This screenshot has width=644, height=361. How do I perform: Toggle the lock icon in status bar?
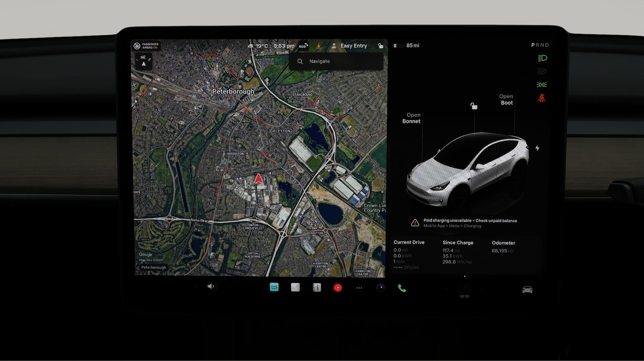(x=380, y=46)
